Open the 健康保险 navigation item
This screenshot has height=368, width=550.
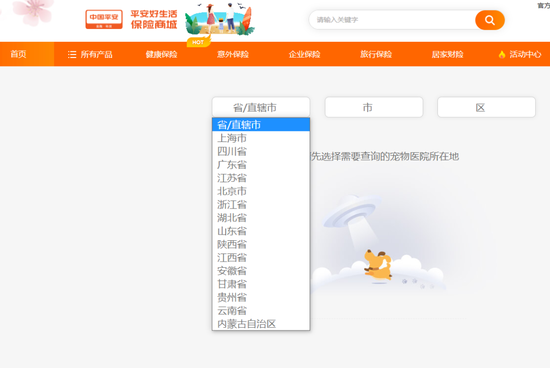(x=161, y=54)
